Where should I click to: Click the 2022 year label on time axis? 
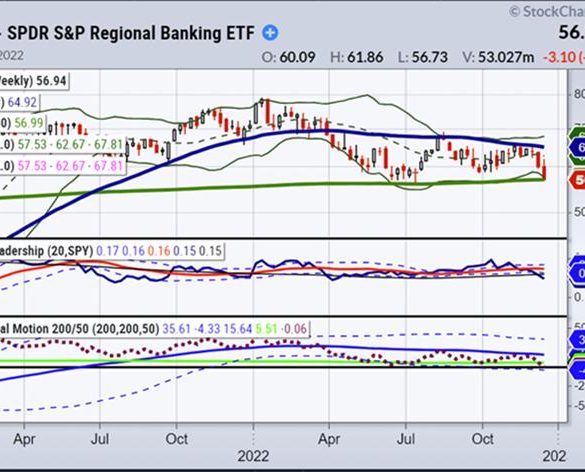pos(253,456)
